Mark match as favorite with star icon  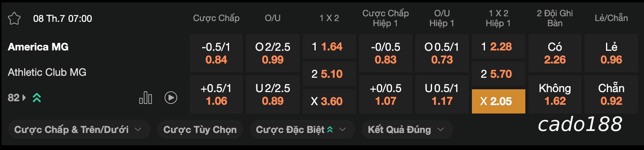coord(14,19)
